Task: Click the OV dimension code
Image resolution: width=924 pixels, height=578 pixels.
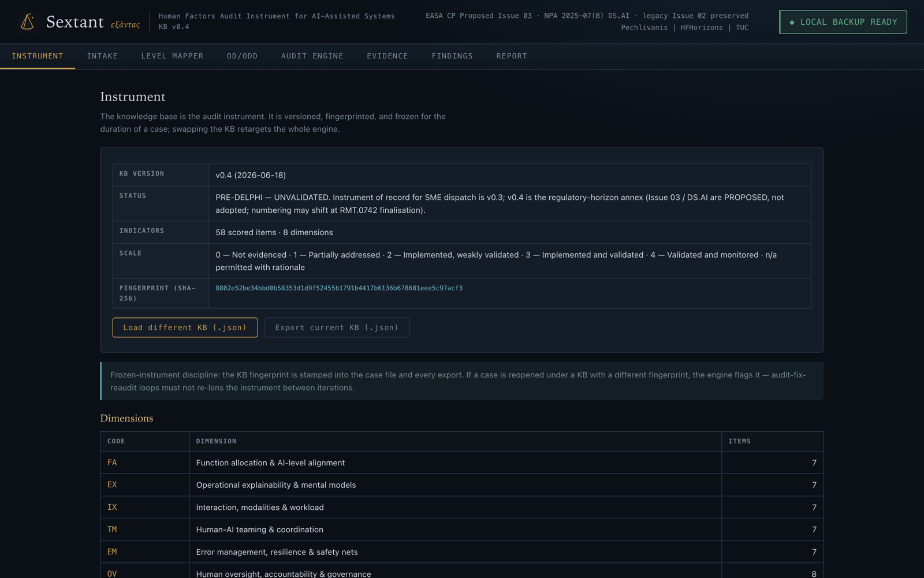Action: [x=112, y=574]
